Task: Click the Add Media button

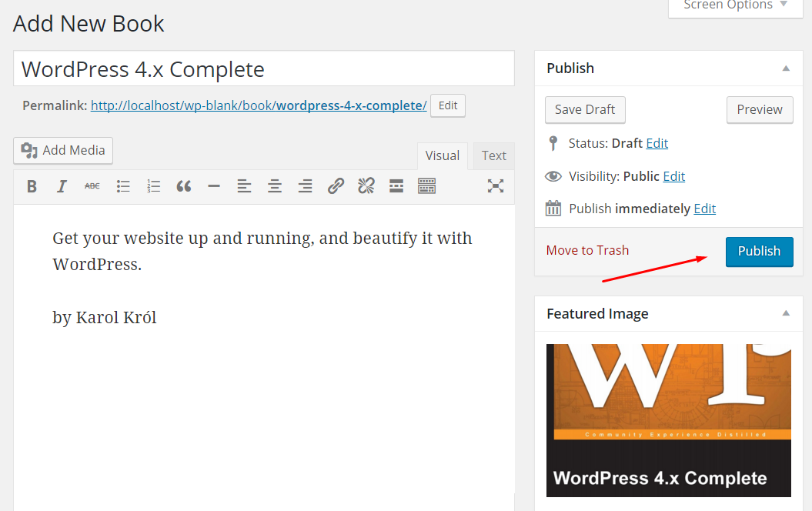Action: (x=63, y=151)
